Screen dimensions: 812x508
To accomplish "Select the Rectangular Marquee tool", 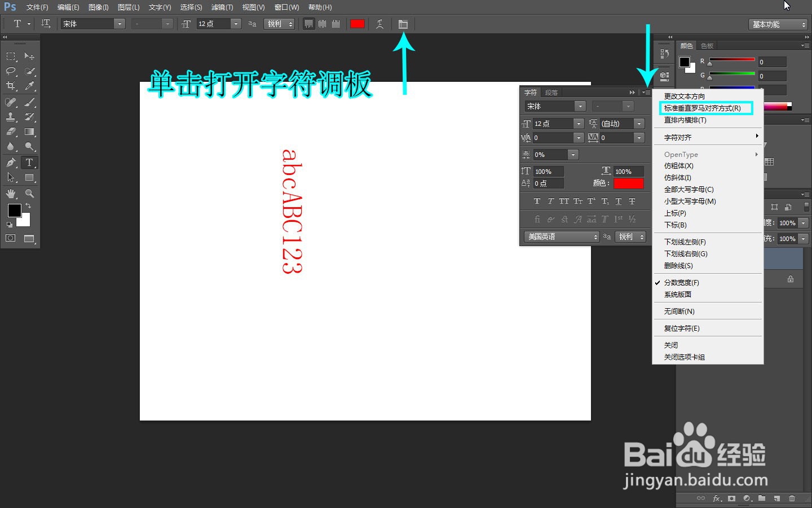I will pos(11,56).
